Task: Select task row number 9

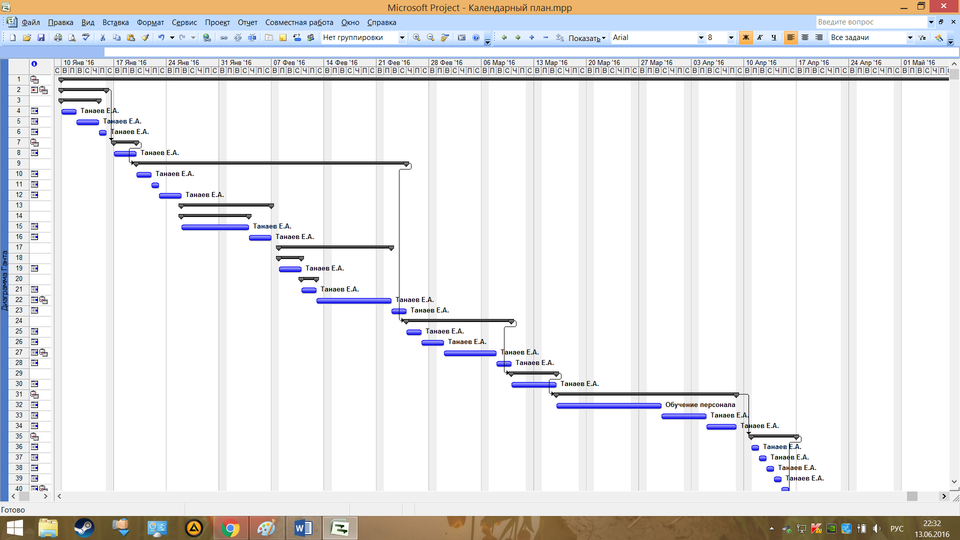Action: (19, 163)
